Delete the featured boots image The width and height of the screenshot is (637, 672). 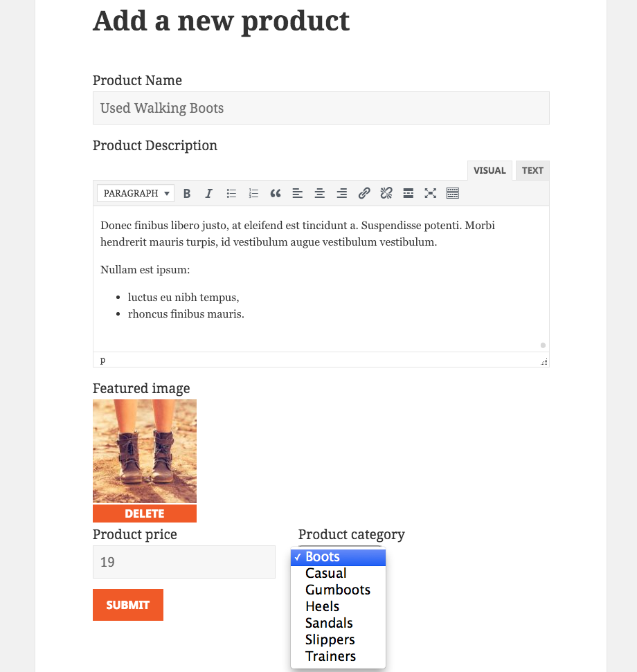[145, 514]
